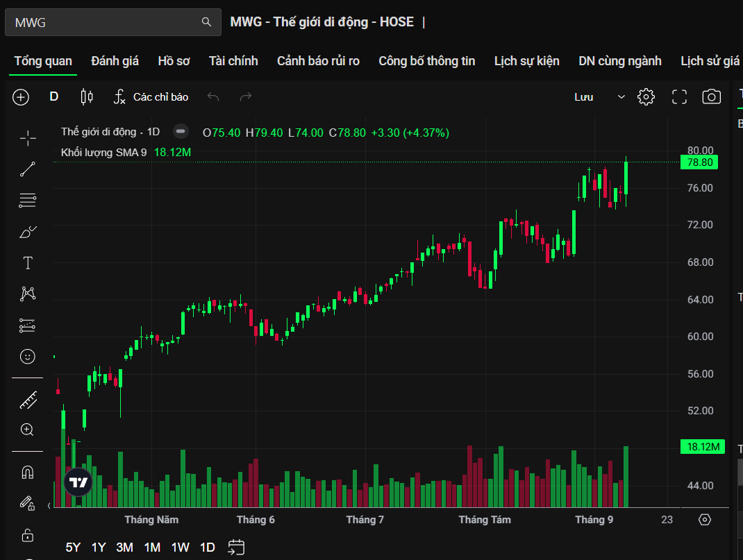743x560 pixels.
Task: Switch to the Đánh giá tab
Action: (x=115, y=61)
